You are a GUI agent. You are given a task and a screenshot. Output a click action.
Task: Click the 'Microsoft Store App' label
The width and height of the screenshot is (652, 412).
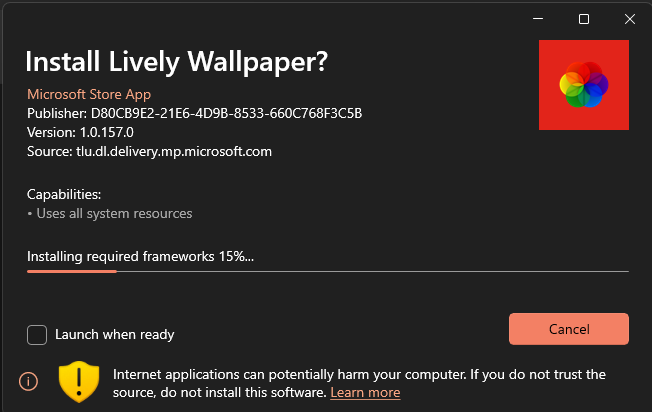point(89,94)
